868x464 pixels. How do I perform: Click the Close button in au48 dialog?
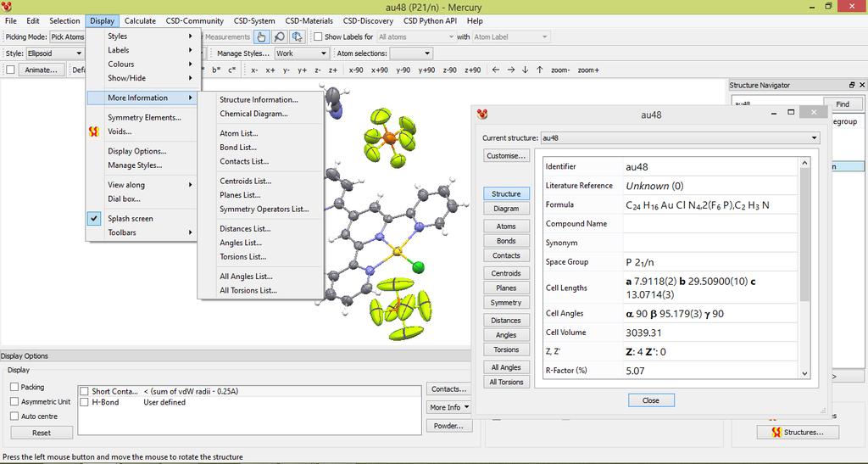(651, 400)
